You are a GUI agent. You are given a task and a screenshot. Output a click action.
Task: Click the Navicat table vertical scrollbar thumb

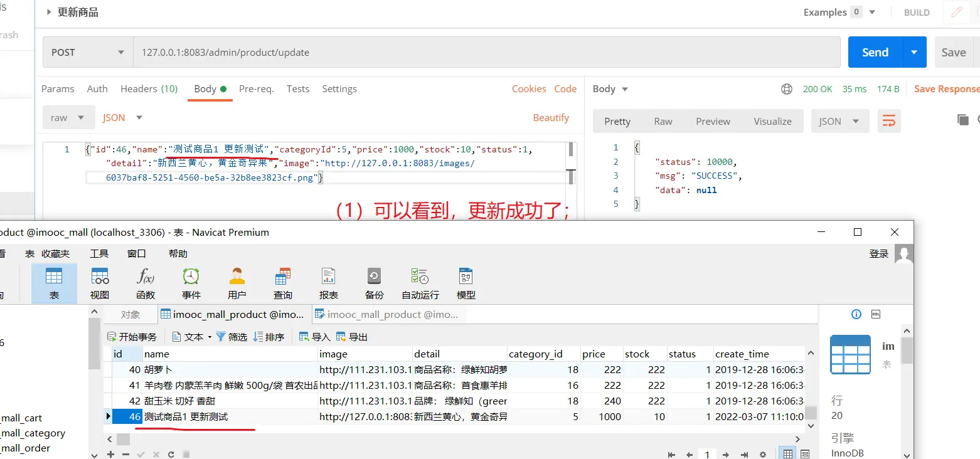pos(811,412)
